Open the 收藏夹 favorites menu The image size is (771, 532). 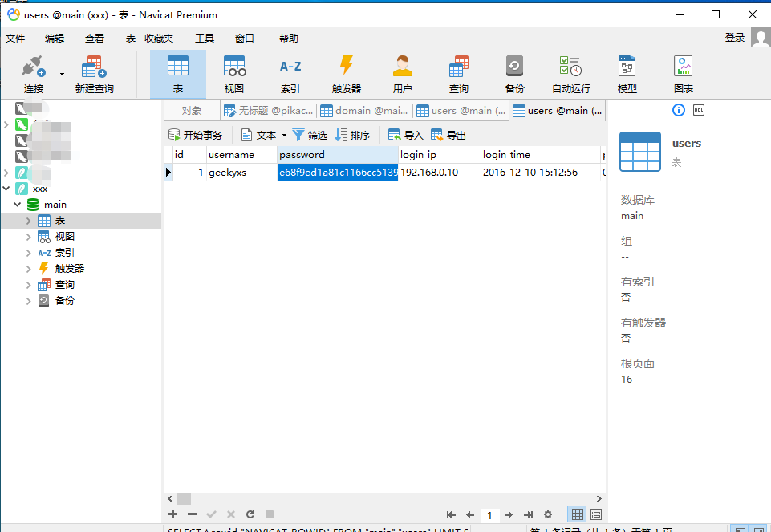[159, 39]
